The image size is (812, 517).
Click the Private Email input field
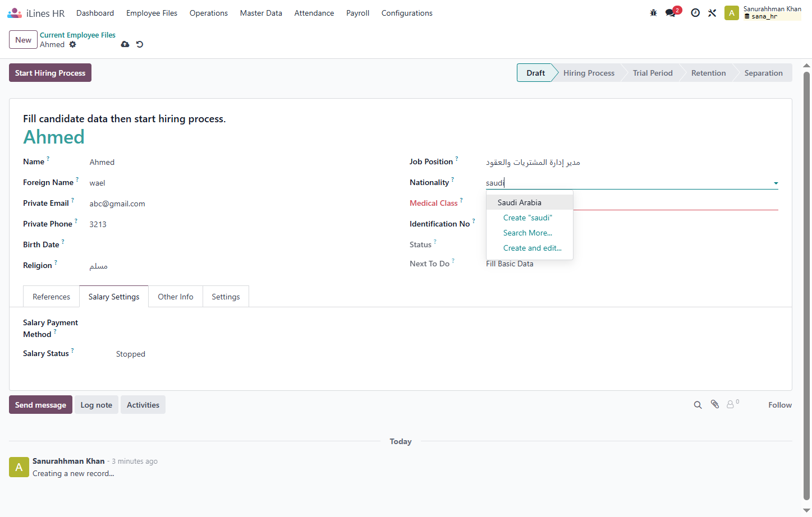tap(241, 204)
